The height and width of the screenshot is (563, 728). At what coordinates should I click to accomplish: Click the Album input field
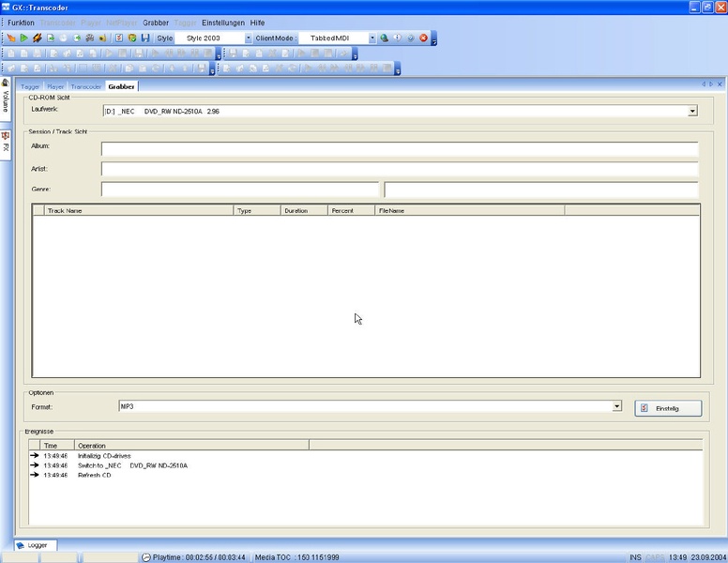point(400,148)
